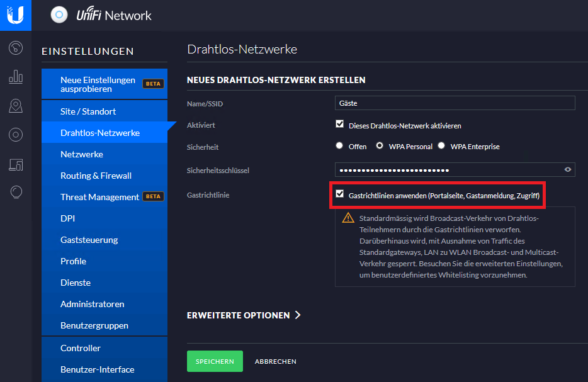Open the Devices circle icon

coord(16,135)
